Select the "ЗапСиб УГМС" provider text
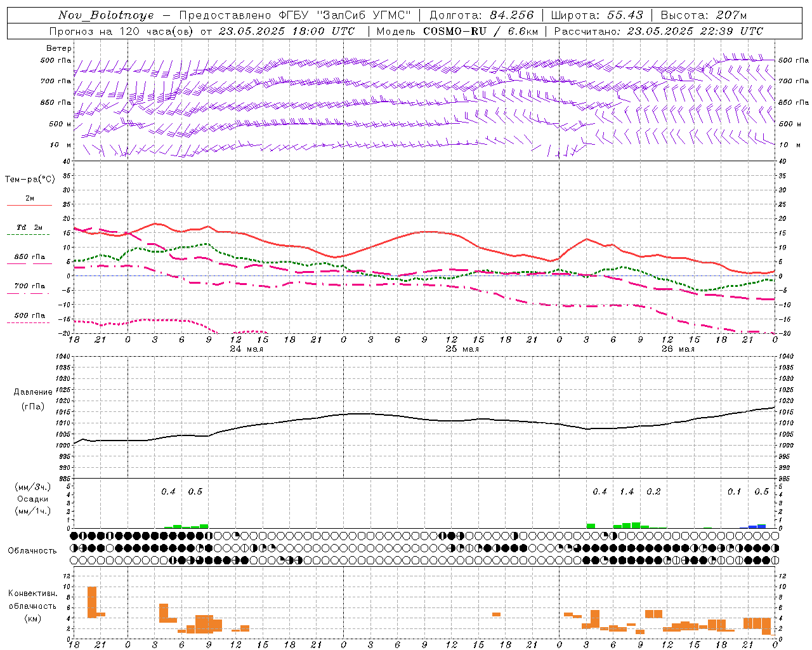This screenshot has height=650, width=812. pyautogui.click(x=363, y=15)
